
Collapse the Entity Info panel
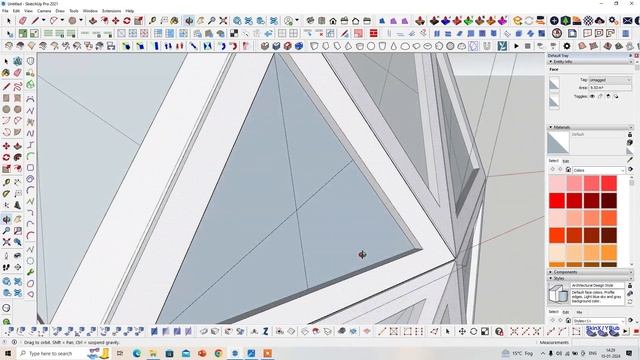coord(551,62)
